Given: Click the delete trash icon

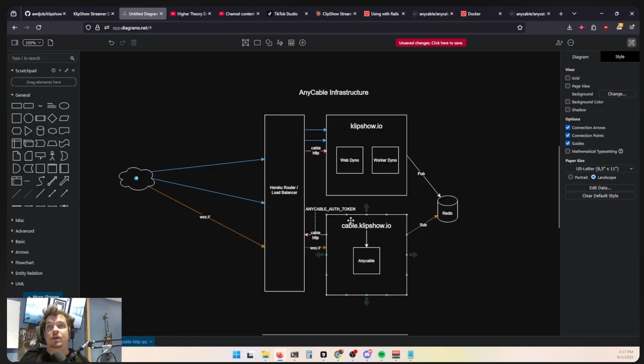Looking at the screenshot, I should 134,42.
